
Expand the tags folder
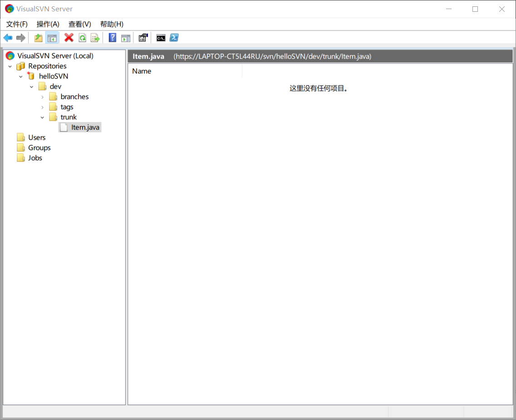(43, 107)
